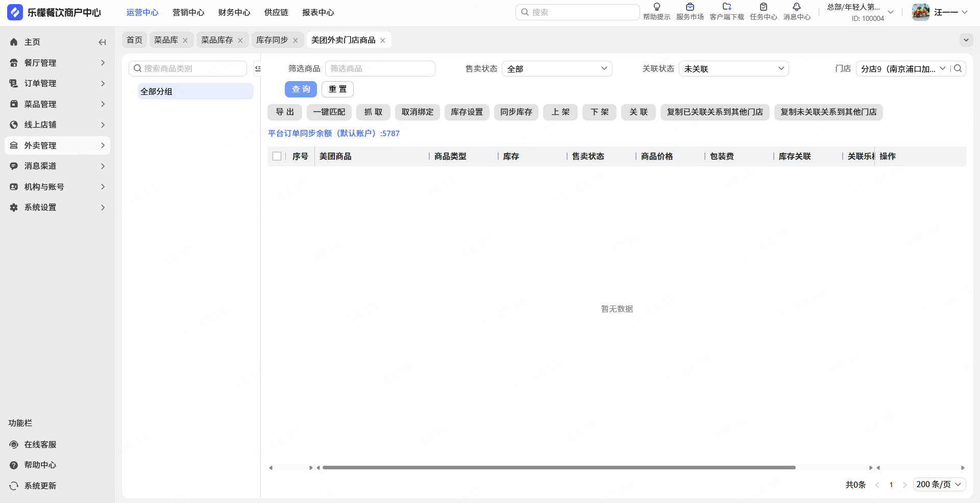The width and height of the screenshot is (980, 503).
Task: Click the 一键匹配 button
Action: tap(329, 112)
